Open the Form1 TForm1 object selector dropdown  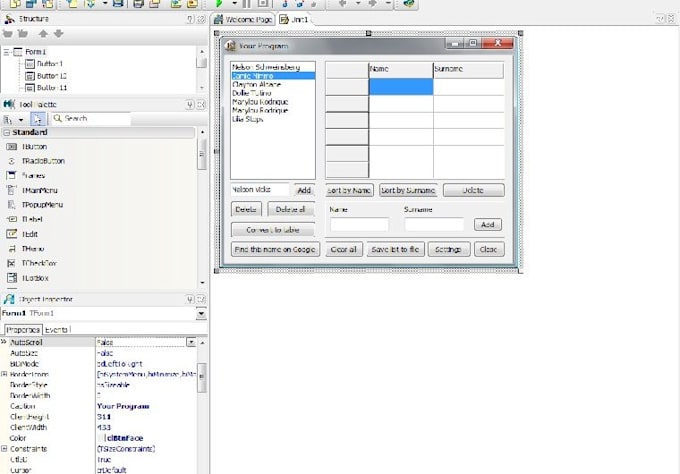point(201,313)
